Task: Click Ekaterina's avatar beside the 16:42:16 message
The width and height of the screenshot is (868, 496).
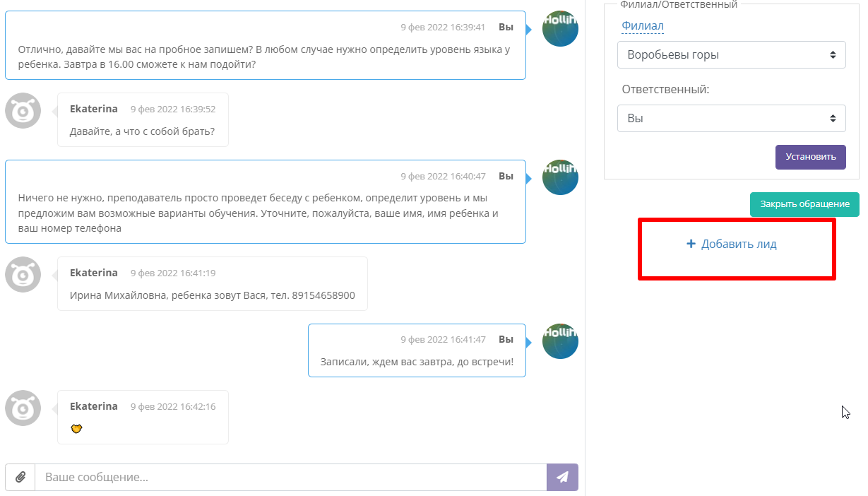Action: point(23,408)
